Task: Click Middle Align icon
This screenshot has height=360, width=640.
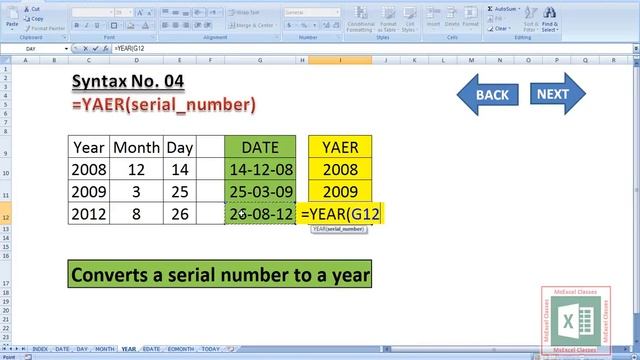Action: [x=176, y=13]
